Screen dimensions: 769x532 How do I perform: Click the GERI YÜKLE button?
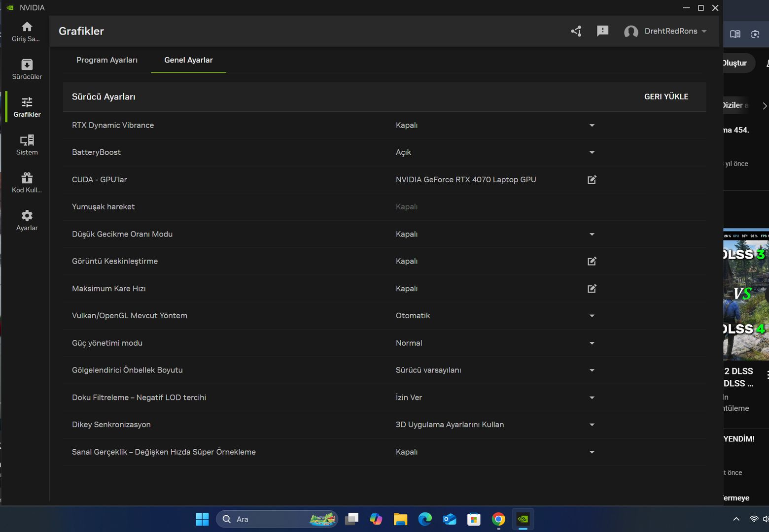click(x=666, y=97)
